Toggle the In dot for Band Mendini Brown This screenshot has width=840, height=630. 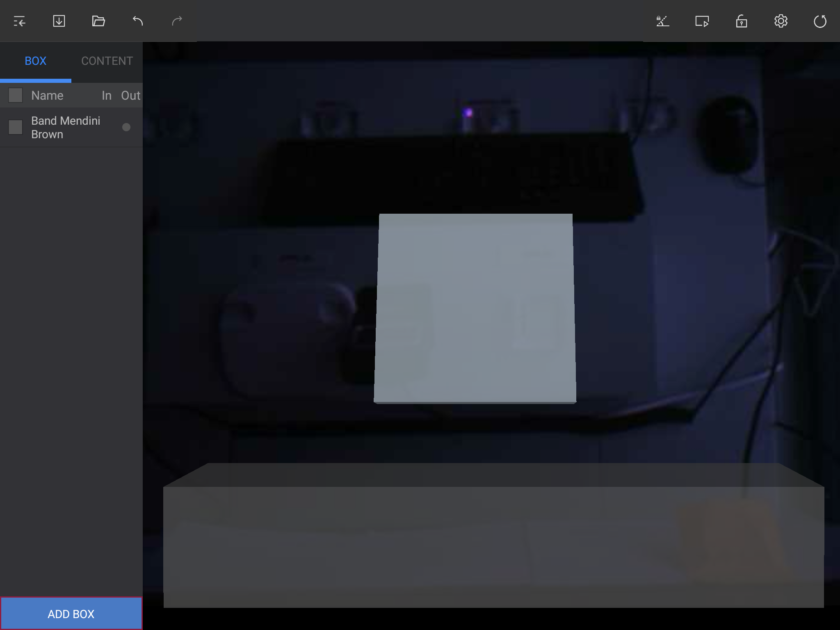[126, 127]
